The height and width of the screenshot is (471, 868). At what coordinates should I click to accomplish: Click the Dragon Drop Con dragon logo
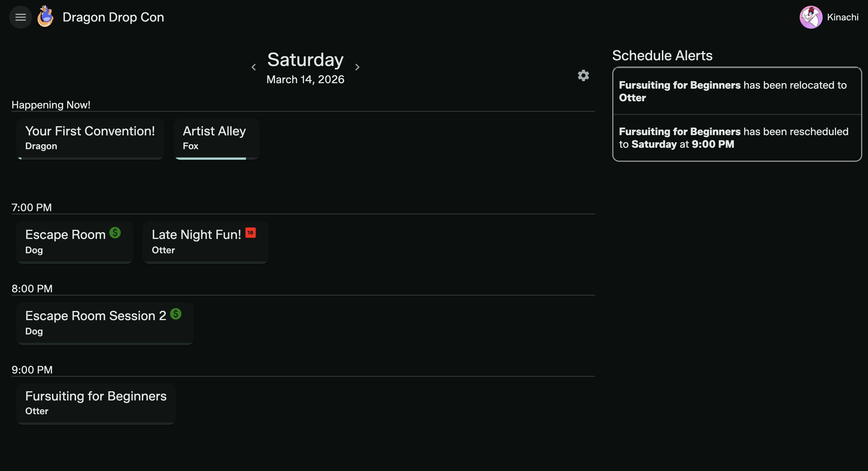45,17
